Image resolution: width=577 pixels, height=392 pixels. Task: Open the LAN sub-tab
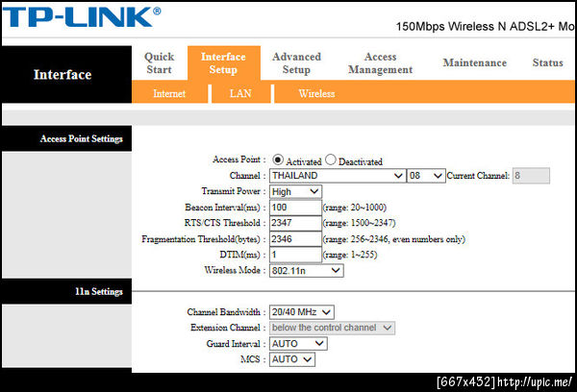point(240,93)
